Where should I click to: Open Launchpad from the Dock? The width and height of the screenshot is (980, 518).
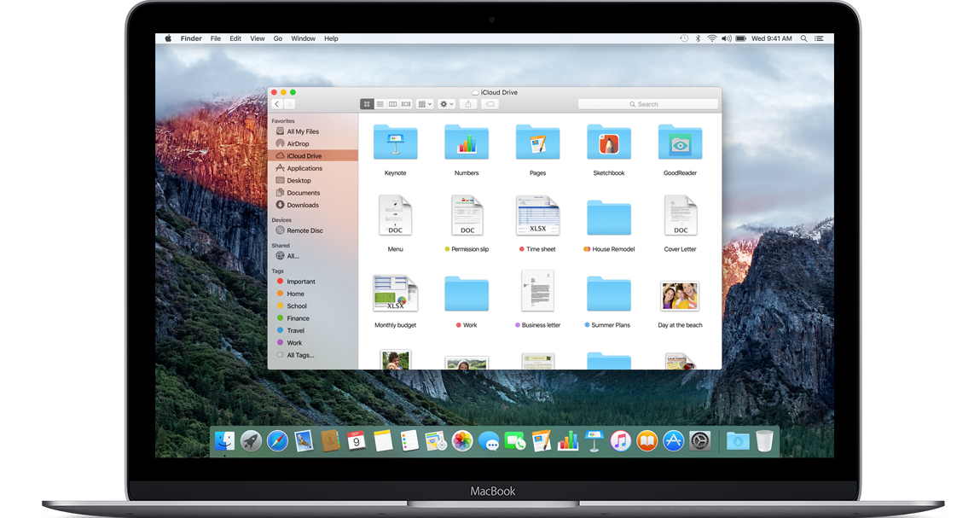(x=252, y=441)
